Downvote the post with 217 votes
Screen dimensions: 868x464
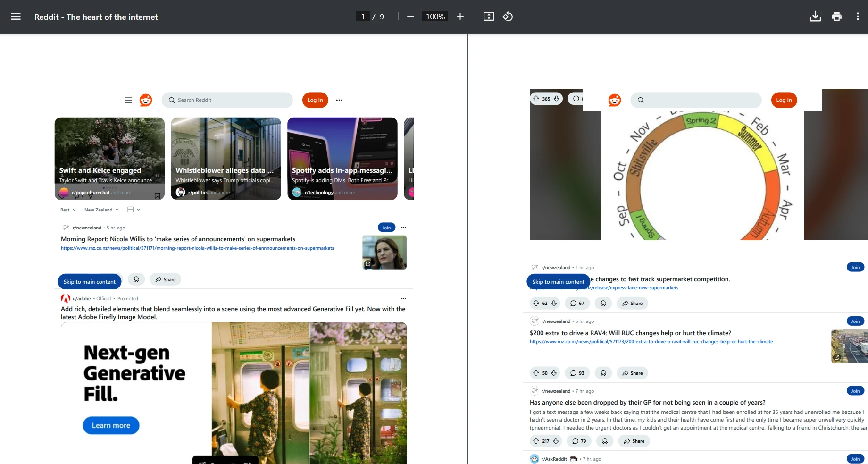(556, 441)
